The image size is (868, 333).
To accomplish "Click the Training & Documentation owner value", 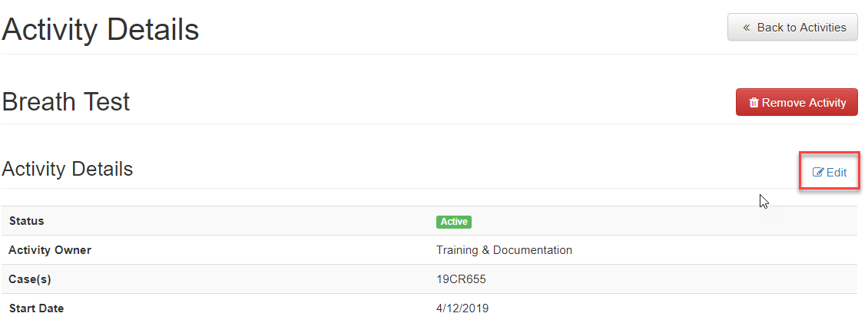I will click(x=504, y=250).
